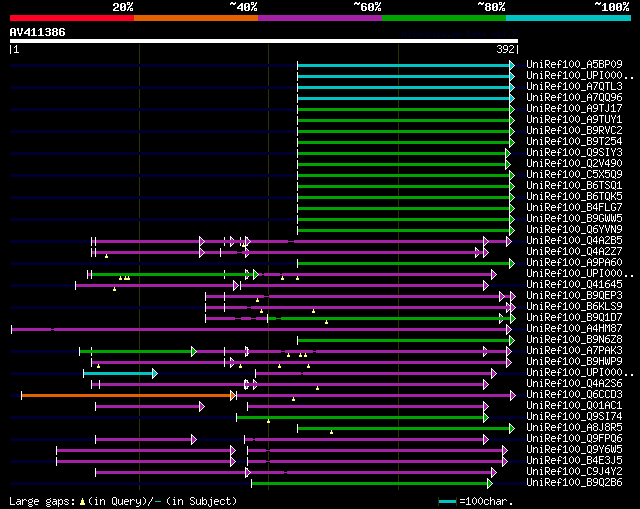640x509 pixels.
Task: Click arrowhead ending the A5BP09 cyan bar
Action: pos(511,65)
